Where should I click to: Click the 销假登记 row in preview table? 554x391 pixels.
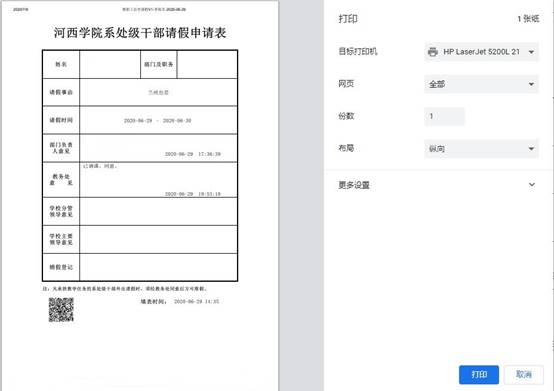coord(140,267)
